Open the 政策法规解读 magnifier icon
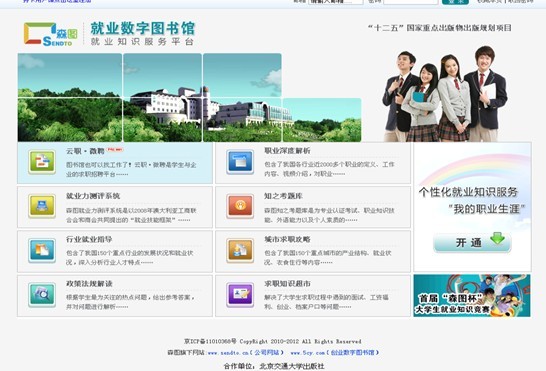 click(42, 295)
